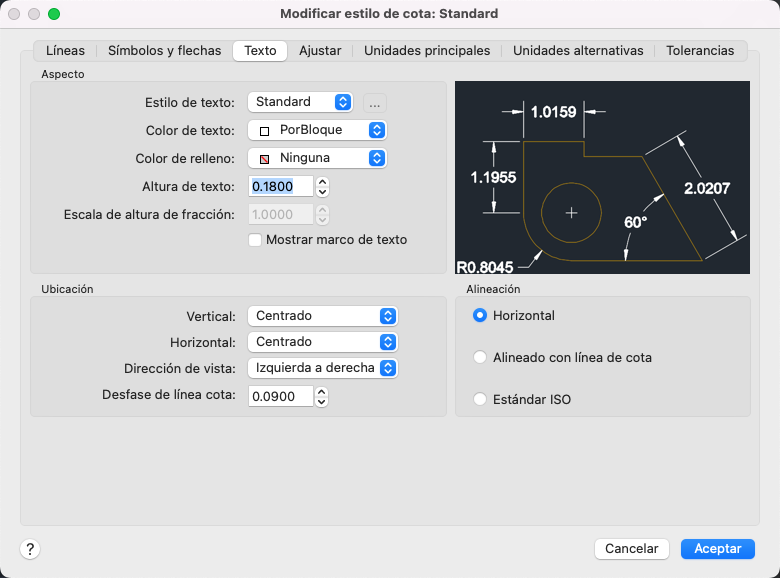
Task: Choose Estándar ISO alignment option
Action: point(481,399)
